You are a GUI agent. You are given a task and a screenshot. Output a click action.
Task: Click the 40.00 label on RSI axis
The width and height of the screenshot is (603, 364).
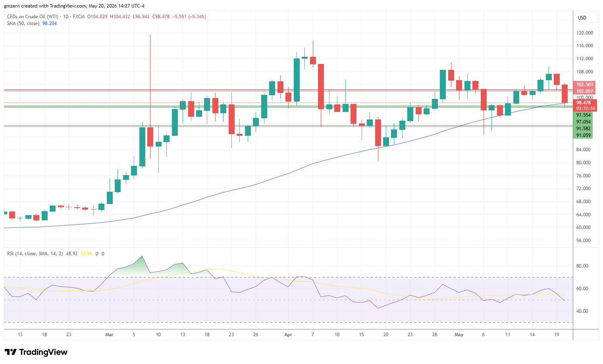582,311
